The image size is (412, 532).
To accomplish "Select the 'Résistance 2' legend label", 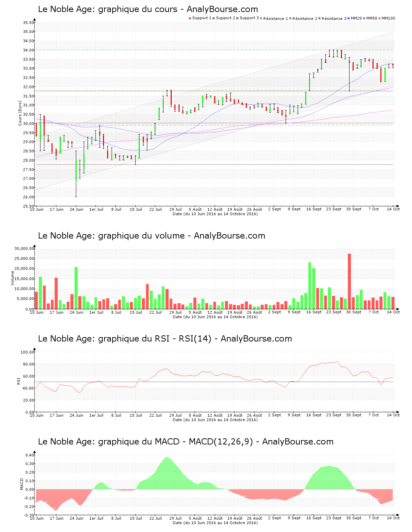I will (x=305, y=19).
